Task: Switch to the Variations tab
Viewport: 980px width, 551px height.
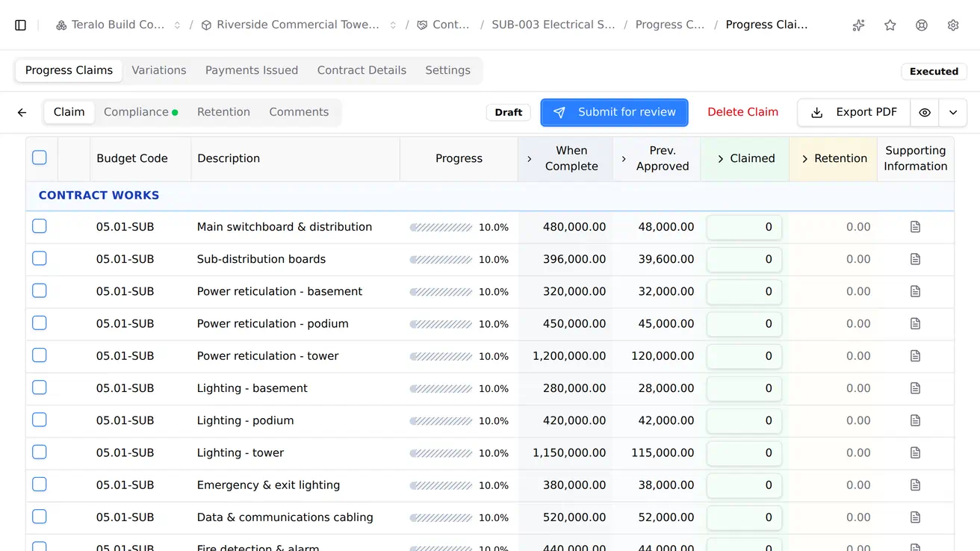Action: pyautogui.click(x=159, y=71)
